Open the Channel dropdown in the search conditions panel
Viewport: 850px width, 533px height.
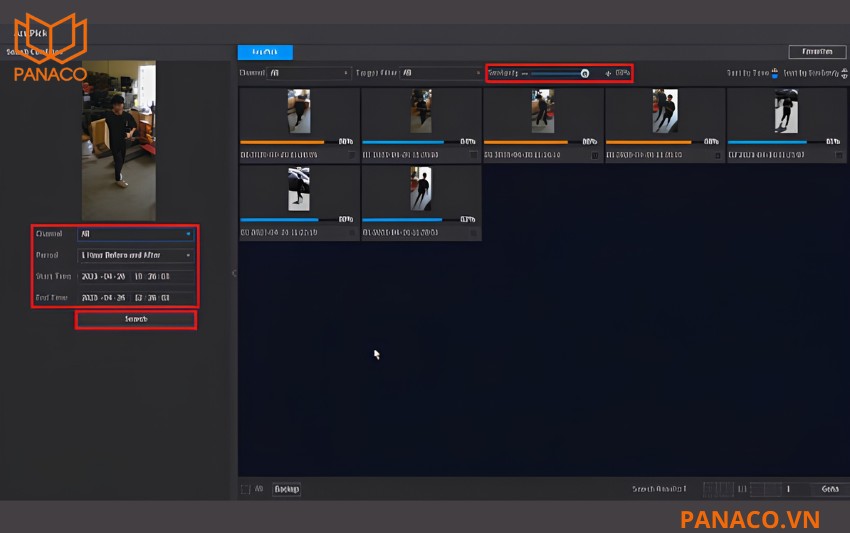click(136, 234)
